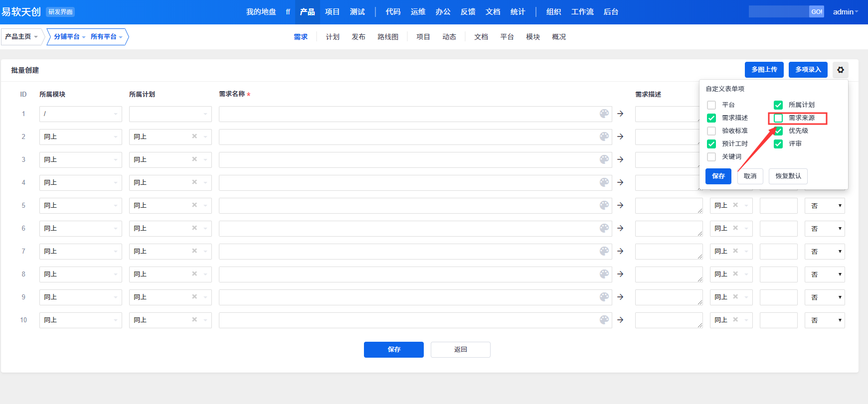The width and height of the screenshot is (868, 404).
Task: Cancel the custom form popup
Action: [x=750, y=176]
